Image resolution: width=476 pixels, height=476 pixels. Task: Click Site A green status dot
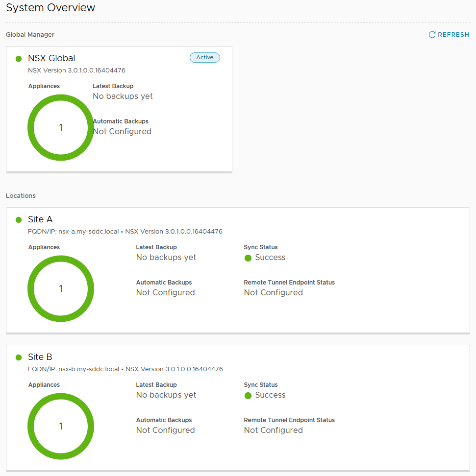coord(19,220)
